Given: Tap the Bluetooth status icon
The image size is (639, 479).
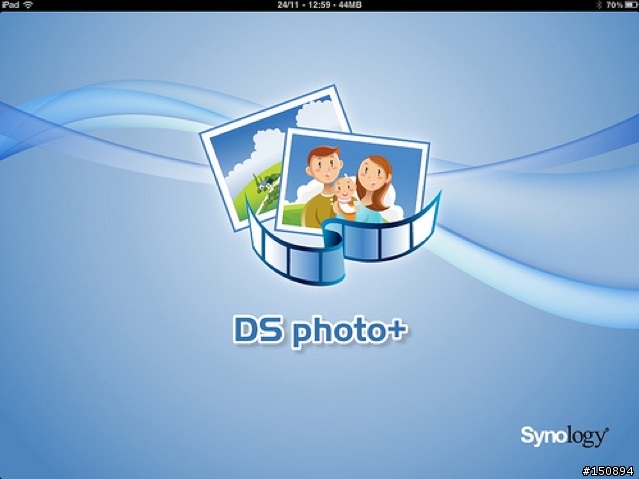Looking at the screenshot, I should click(x=599, y=5).
